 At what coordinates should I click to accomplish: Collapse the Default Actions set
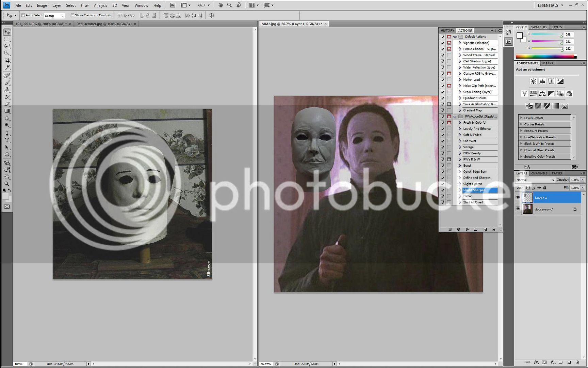pyautogui.click(x=455, y=37)
